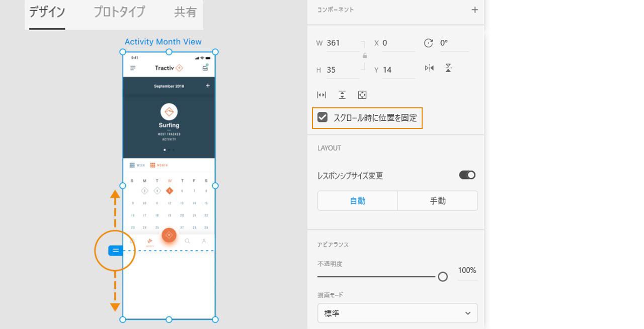Screen dimensions: 644x329
Task: Select the search icon in the mockup nav bar
Action: click(187, 241)
